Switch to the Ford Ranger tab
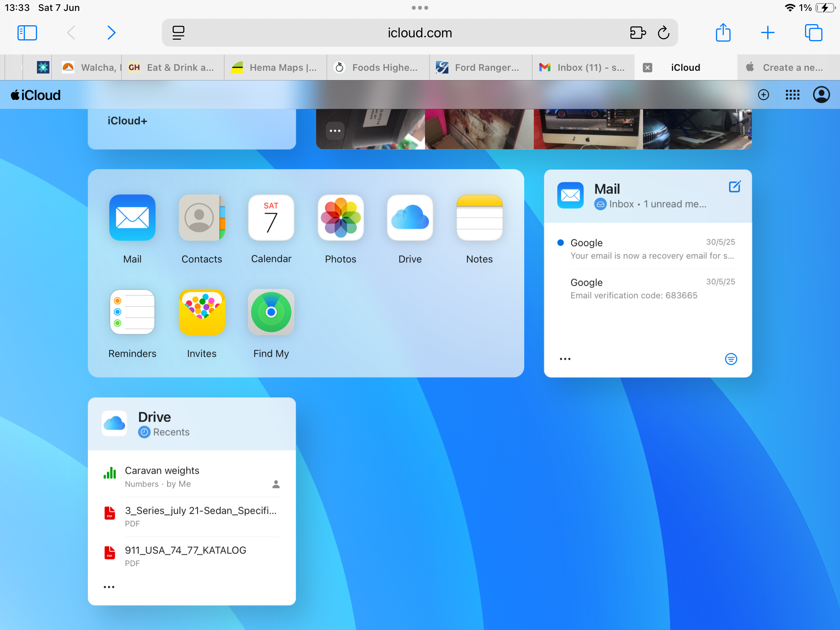This screenshot has height=630, width=840. pos(481,68)
